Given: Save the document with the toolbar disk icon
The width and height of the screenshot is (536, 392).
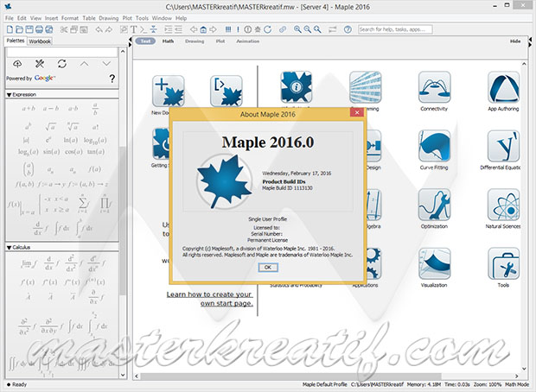Looking at the screenshot, I should tap(29, 29).
